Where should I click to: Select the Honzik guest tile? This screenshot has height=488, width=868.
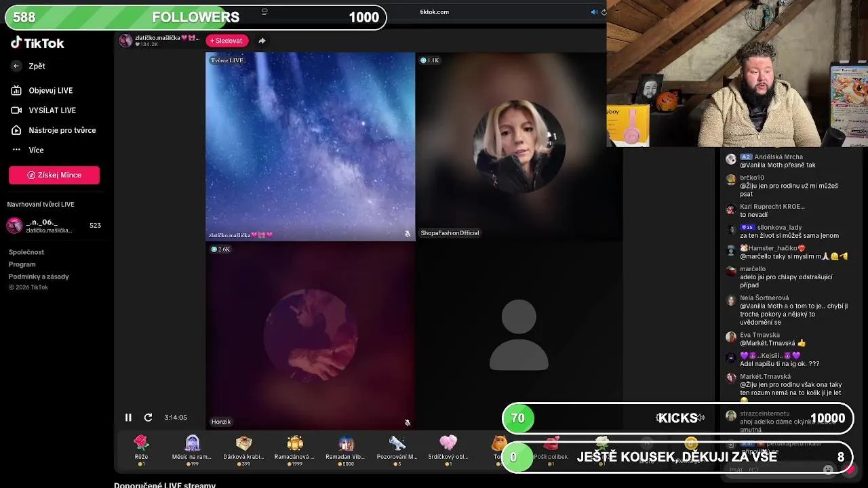pyautogui.click(x=311, y=335)
